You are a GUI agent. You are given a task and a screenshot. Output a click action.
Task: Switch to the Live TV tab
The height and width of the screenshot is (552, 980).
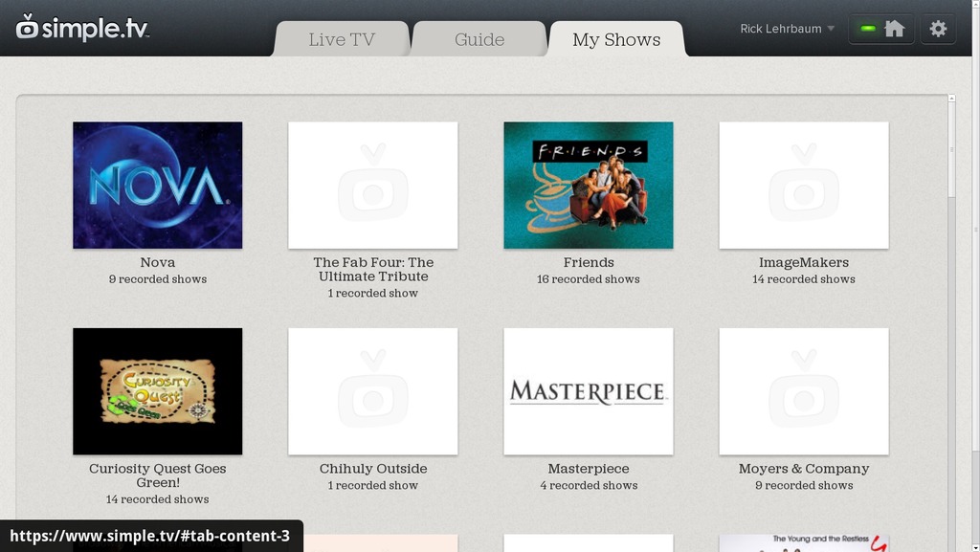(342, 39)
